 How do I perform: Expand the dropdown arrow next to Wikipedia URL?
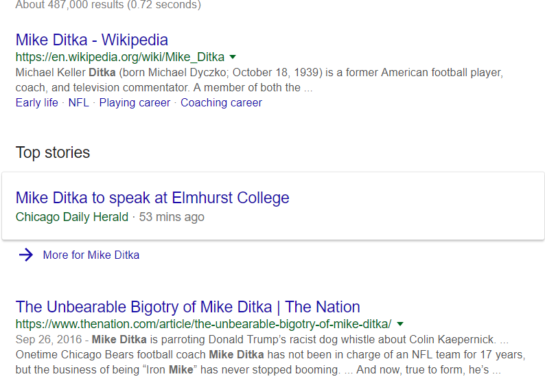click(233, 57)
